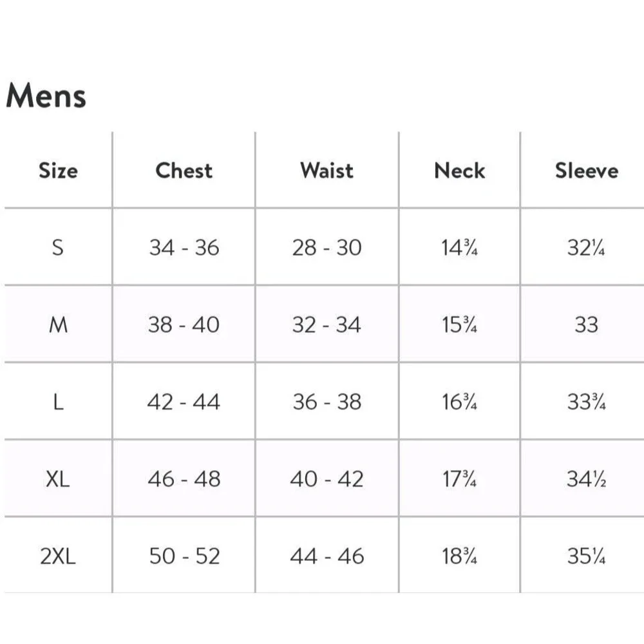
Task: Click waist value 44 - 46
Action: tap(327, 556)
